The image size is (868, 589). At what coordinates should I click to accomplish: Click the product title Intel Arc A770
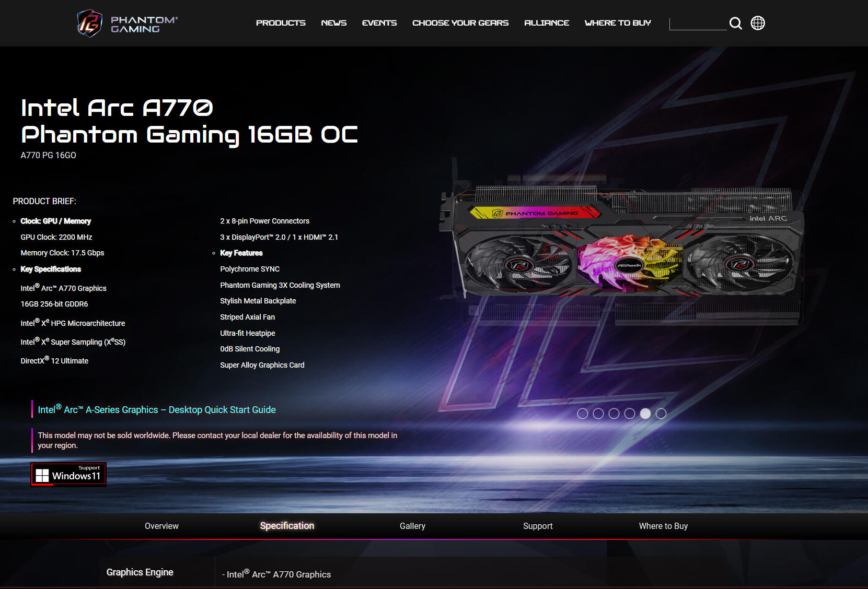coord(117,108)
